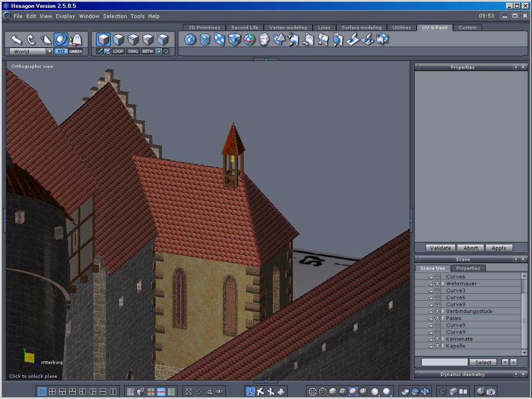Open the Scene Properties tab

tap(468, 268)
